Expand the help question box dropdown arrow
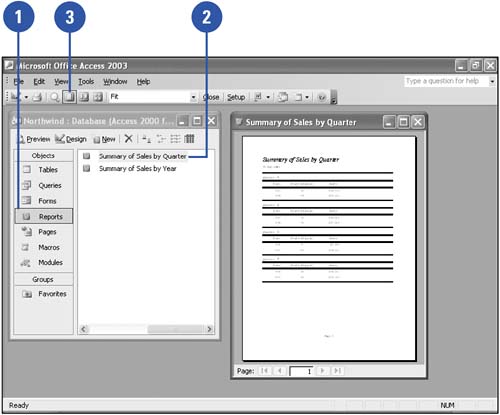Image resolution: width=500 pixels, height=415 pixels. click(492, 81)
